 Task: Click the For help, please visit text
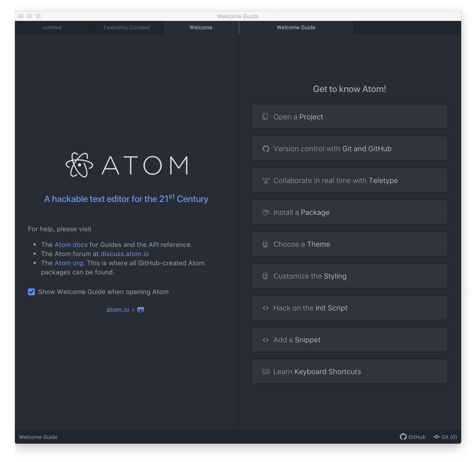tap(59, 229)
